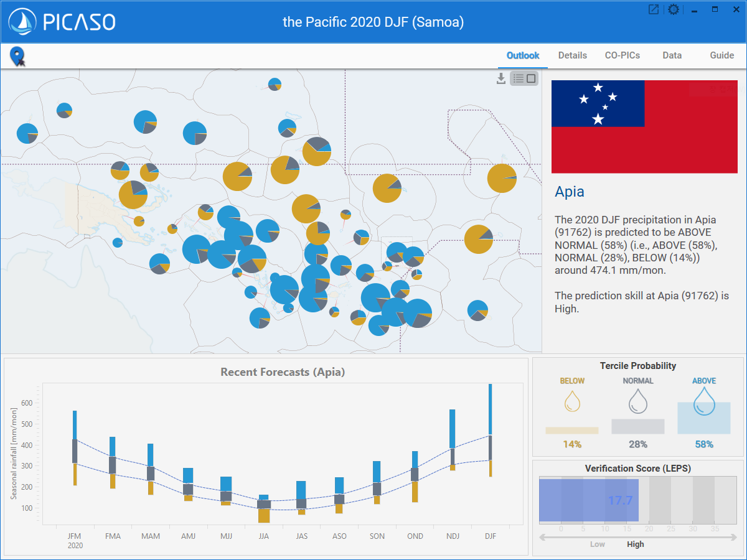Select the NORMAL tercile water drop icon

638,401
